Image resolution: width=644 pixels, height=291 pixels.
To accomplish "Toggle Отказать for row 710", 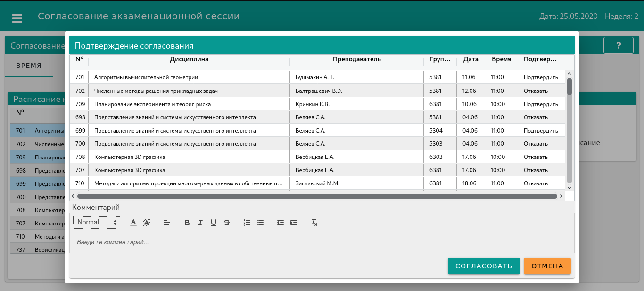I will click(x=541, y=183).
